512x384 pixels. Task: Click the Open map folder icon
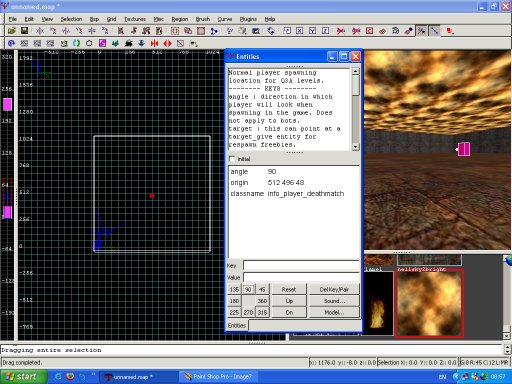12,31
